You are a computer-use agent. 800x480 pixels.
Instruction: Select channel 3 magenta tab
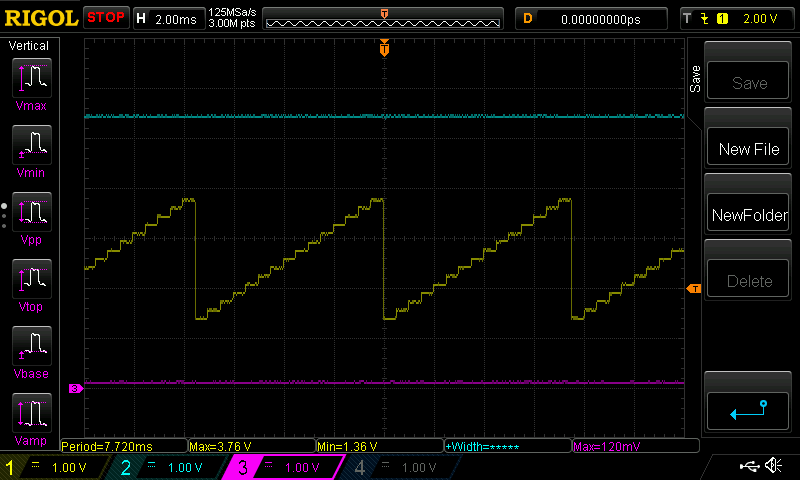(x=283, y=467)
